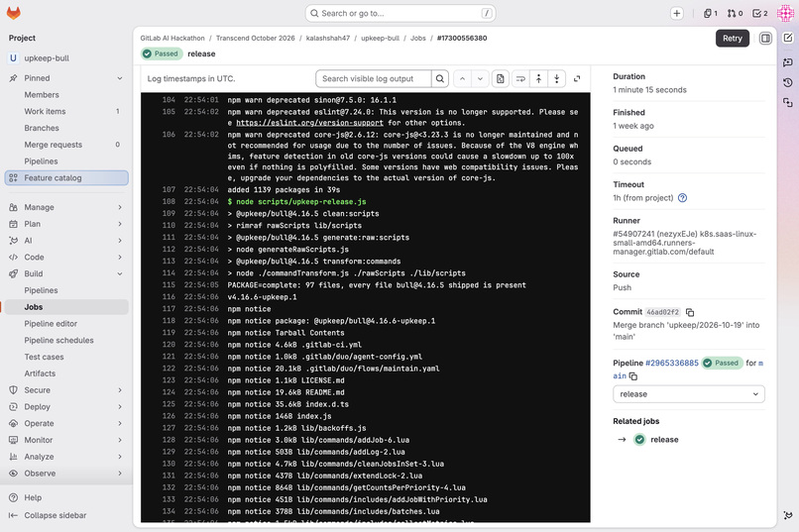
Task: Toggle full screen log view
Action: pyautogui.click(x=577, y=79)
